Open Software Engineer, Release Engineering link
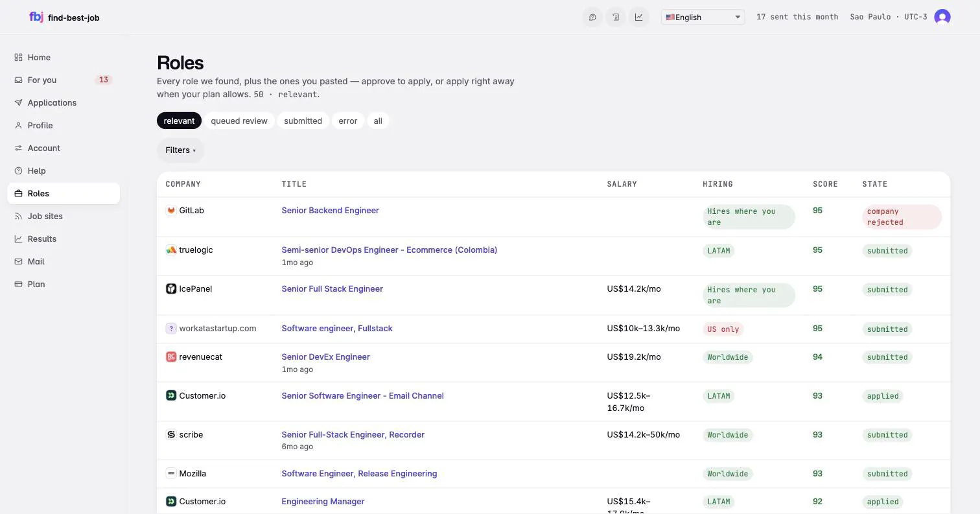980x514 pixels. coord(359,474)
